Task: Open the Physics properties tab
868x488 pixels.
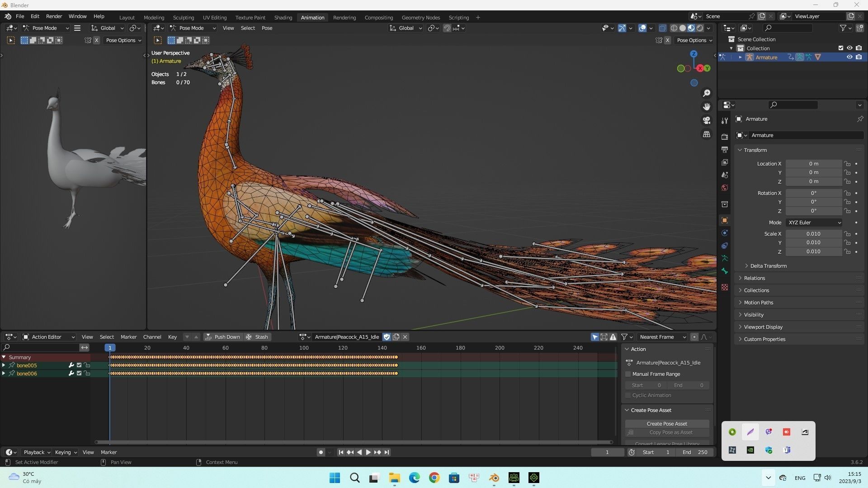Action: (x=725, y=233)
